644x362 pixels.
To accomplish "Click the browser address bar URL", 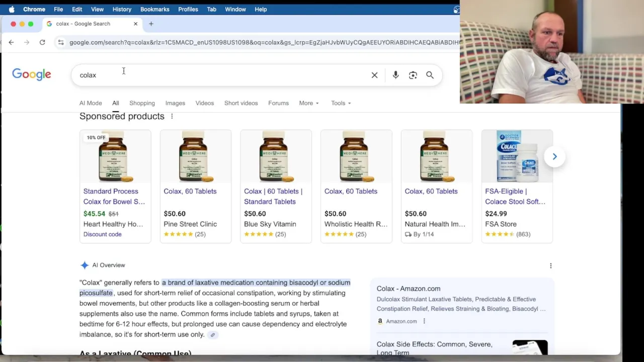I will (264, 42).
